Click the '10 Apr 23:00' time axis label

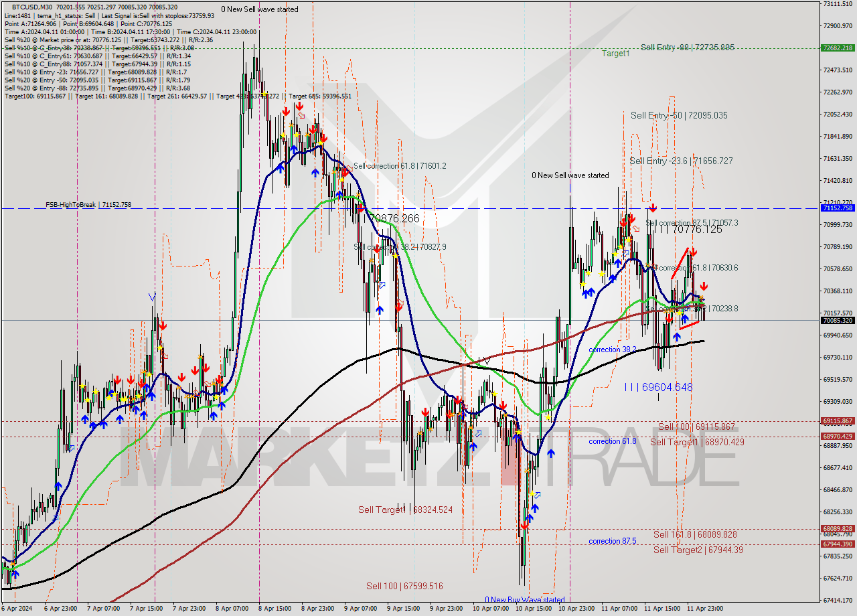pyautogui.click(x=575, y=609)
